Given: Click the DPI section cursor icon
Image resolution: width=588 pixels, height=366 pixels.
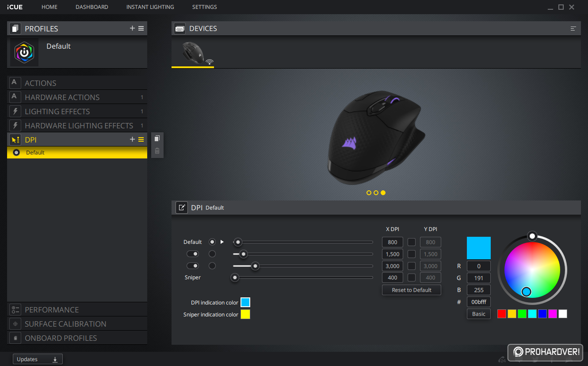Looking at the screenshot, I should (15, 139).
